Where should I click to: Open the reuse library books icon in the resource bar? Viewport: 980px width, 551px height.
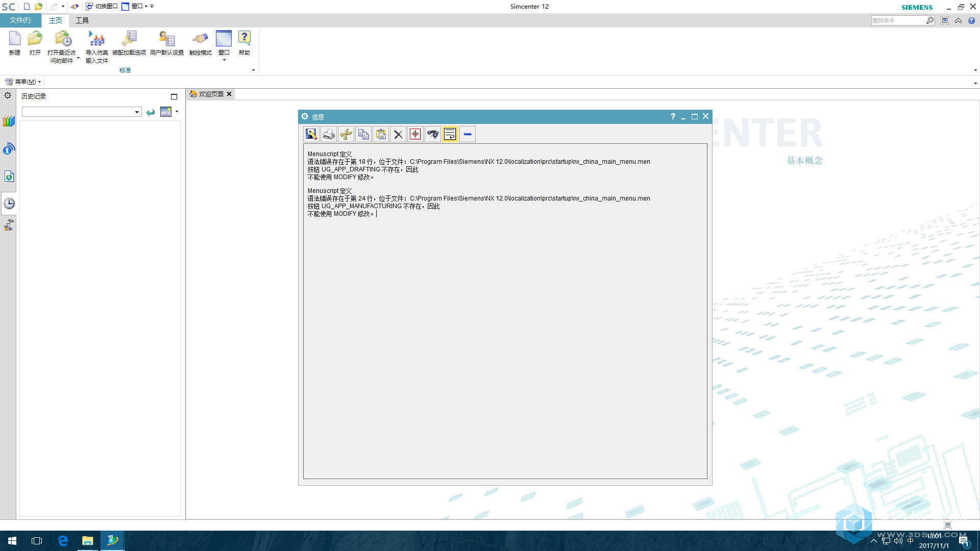click(x=9, y=121)
